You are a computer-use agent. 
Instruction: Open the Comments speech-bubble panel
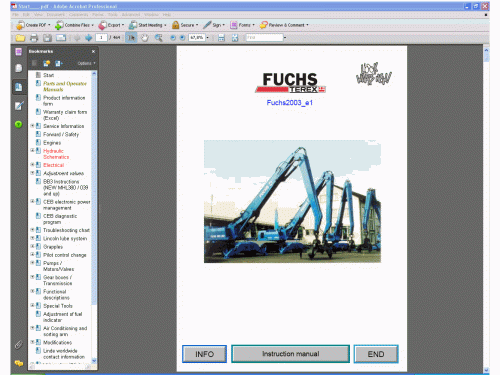[19, 363]
